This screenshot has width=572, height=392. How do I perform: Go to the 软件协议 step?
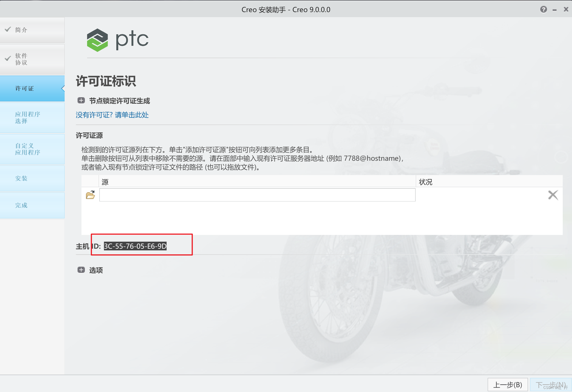(32, 59)
